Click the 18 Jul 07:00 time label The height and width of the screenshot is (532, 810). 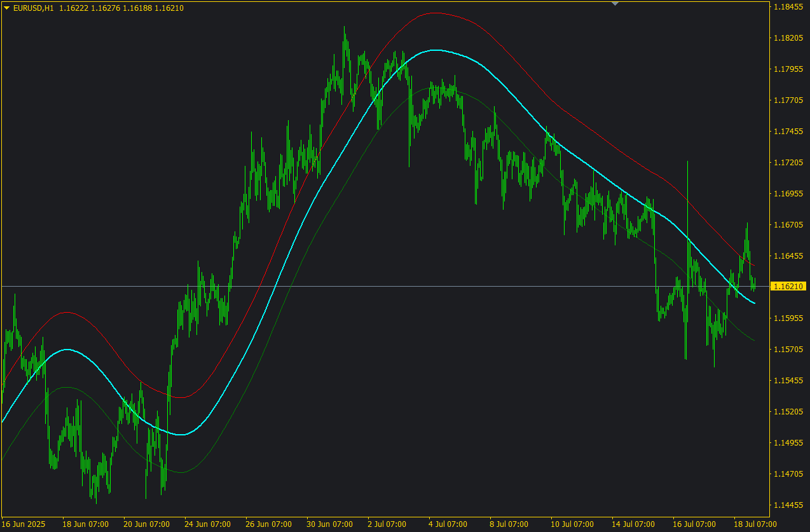(755, 524)
